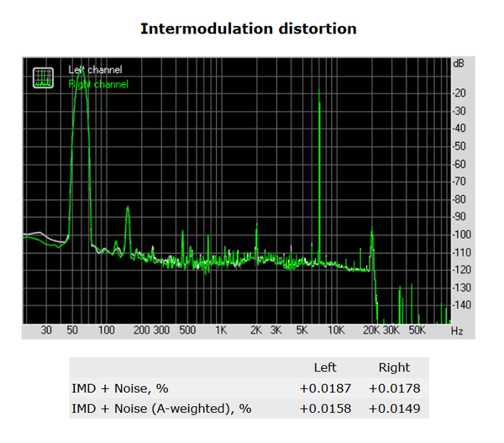The image size is (504, 443).
Task: Click the -20 dB axis value
Action: [459, 93]
